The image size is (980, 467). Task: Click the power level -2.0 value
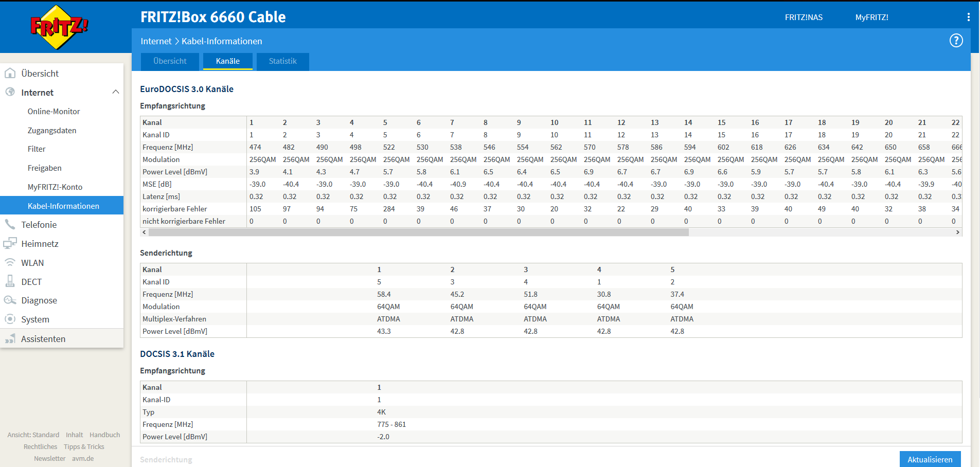tap(383, 437)
